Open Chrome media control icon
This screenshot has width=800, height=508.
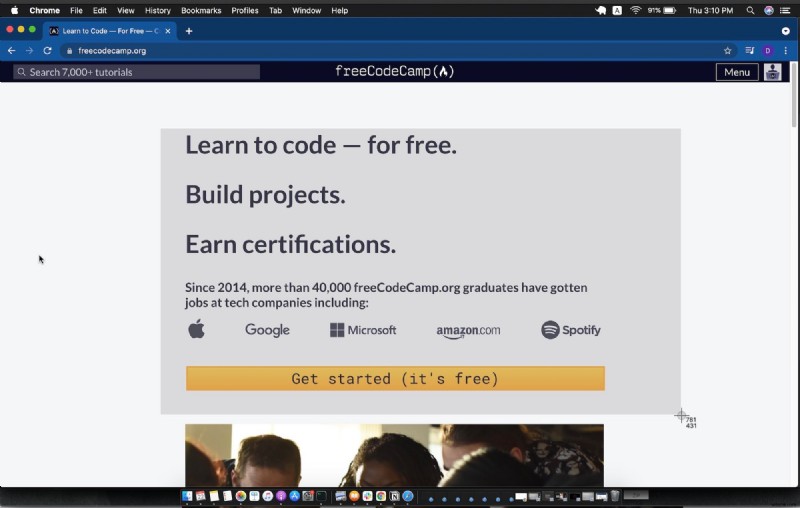(749, 50)
